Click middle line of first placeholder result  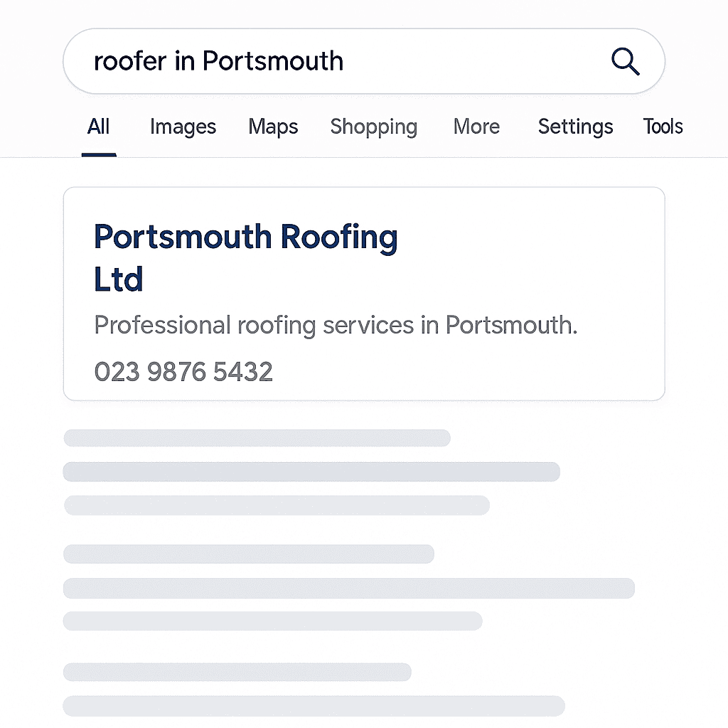[x=311, y=471]
